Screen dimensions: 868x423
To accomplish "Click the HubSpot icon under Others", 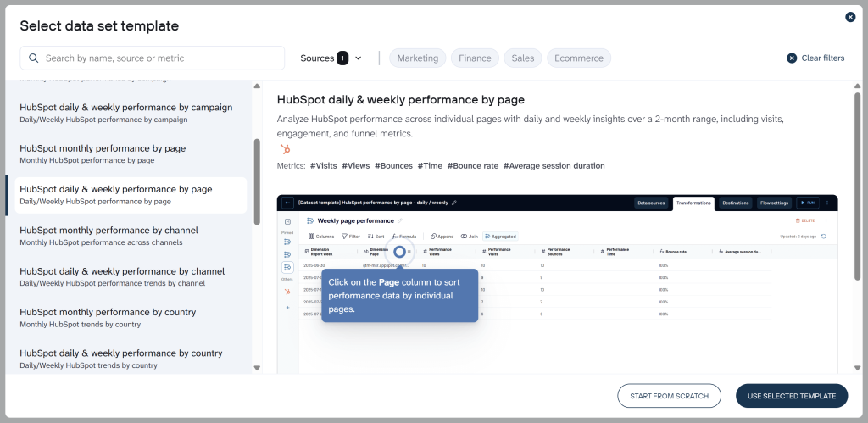I will pyautogui.click(x=287, y=292).
